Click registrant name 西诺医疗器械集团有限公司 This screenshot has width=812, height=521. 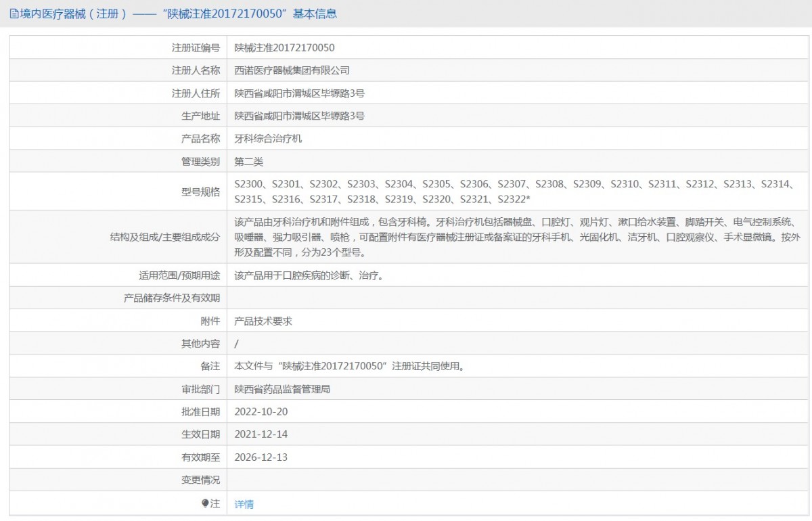(x=292, y=70)
